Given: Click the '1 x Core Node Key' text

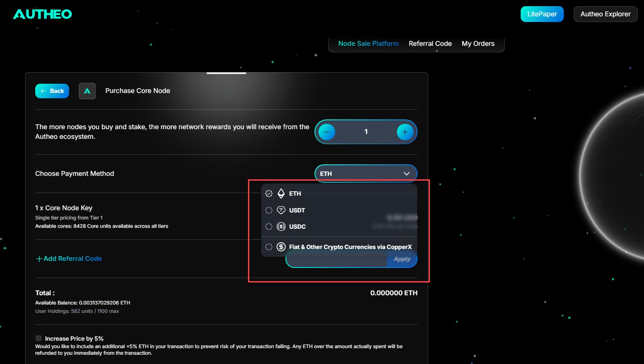Looking at the screenshot, I should pos(64,208).
